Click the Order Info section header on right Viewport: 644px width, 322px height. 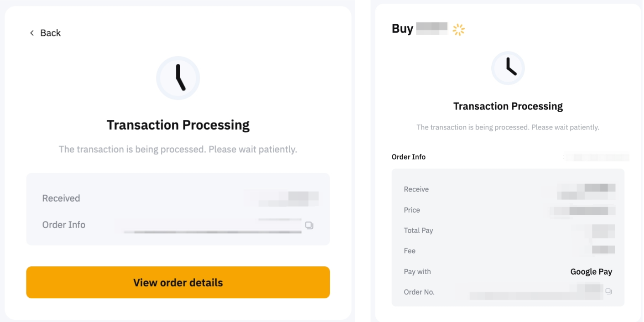pyautogui.click(x=409, y=157)
